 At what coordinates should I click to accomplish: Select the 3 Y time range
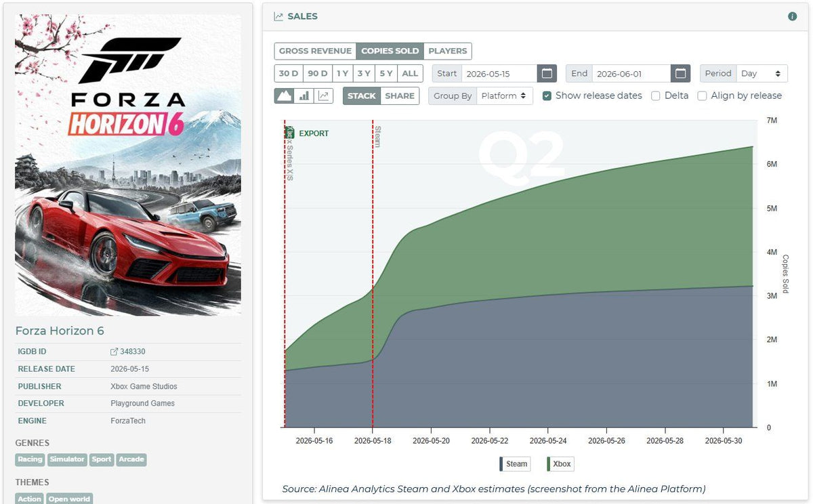(364, 73)
